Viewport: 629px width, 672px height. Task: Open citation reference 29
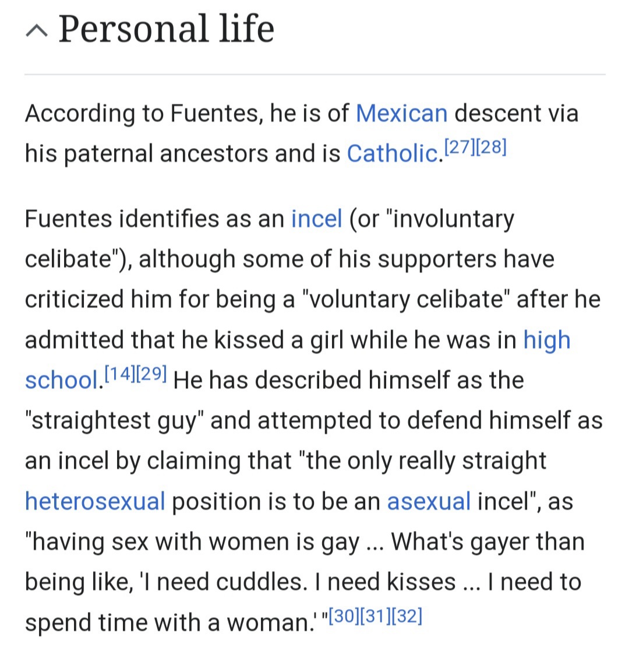click(x=151, y=374)
